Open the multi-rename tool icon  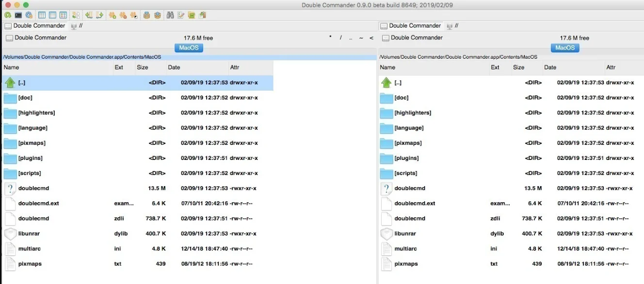181,15
